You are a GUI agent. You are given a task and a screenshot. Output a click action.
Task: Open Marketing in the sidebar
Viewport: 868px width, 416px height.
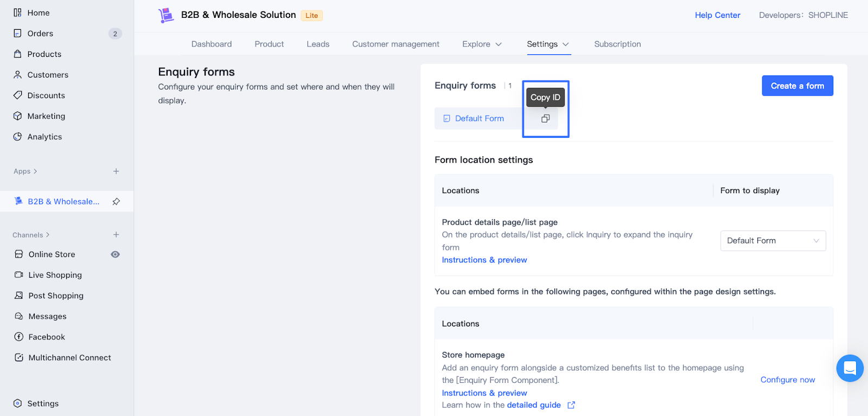pyautogui.click(x=46, y=116)
